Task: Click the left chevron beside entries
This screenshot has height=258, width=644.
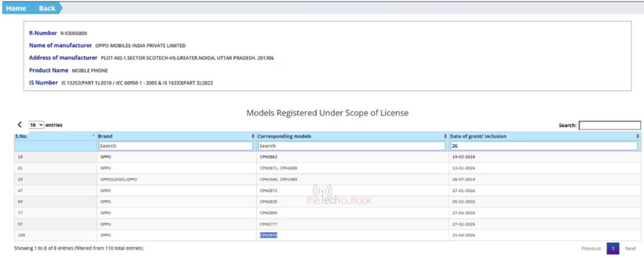Action: (19, 124)
